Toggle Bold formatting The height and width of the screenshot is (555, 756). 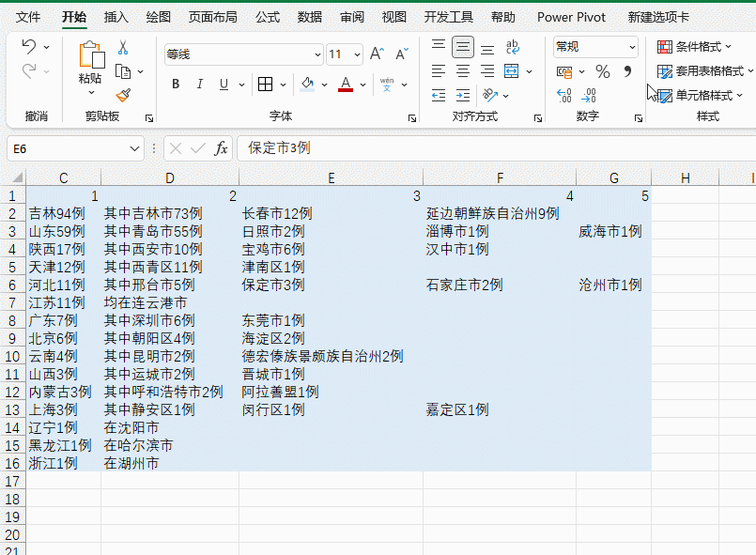coord(175,84)
